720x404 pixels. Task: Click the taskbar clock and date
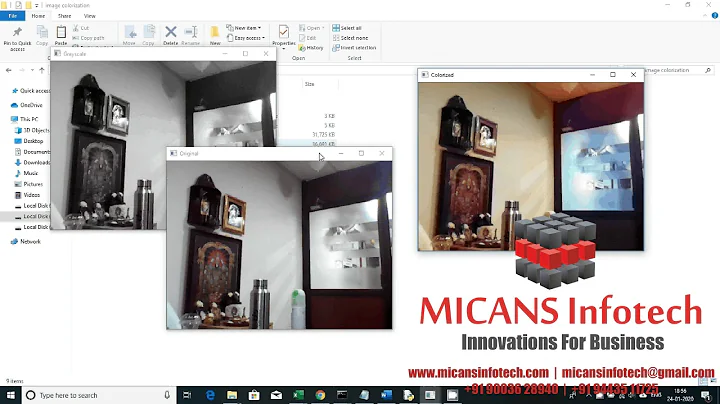coord(681,395)
